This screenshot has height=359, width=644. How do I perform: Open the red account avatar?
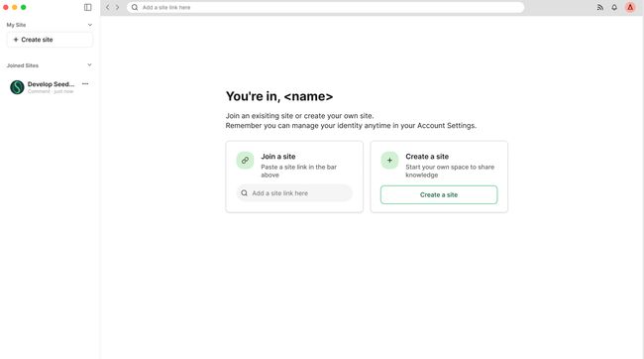pos(630,7)
